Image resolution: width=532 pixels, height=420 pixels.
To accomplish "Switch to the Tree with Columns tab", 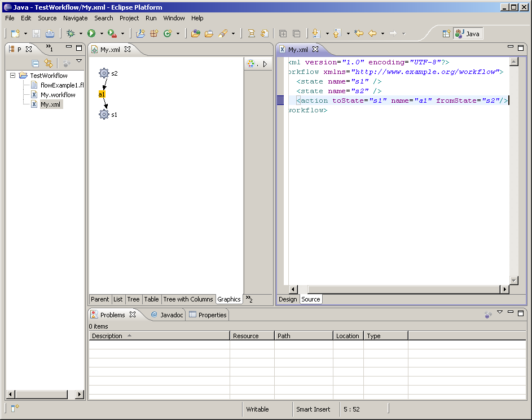I will [188, 299].
